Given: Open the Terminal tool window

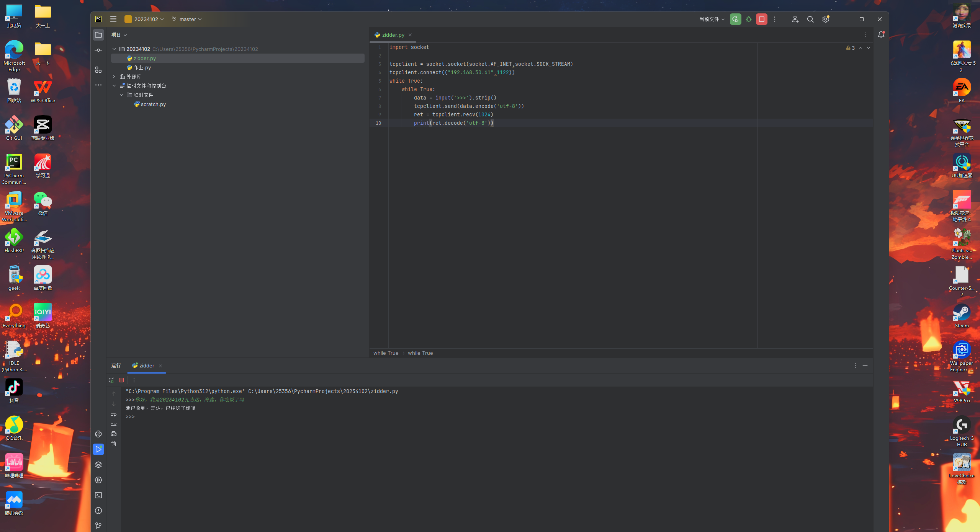Looking at the screenshot, I should tap(98, 495).
